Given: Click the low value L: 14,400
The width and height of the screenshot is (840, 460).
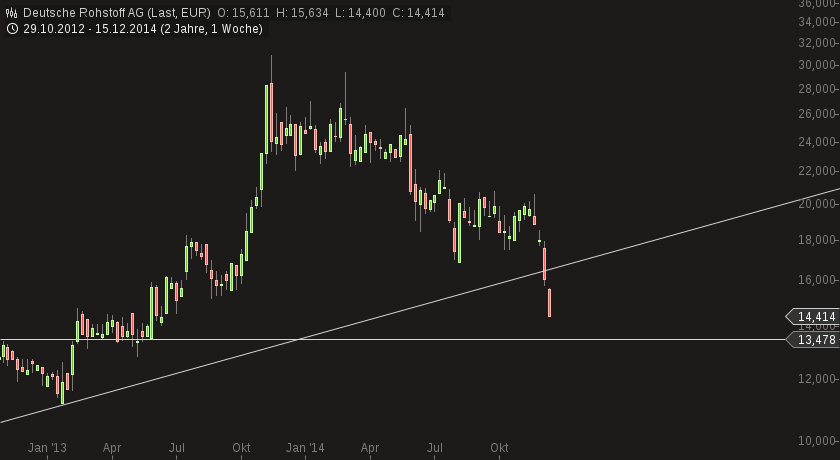Looking at the screenshot, I should click(x=360, y=13).
